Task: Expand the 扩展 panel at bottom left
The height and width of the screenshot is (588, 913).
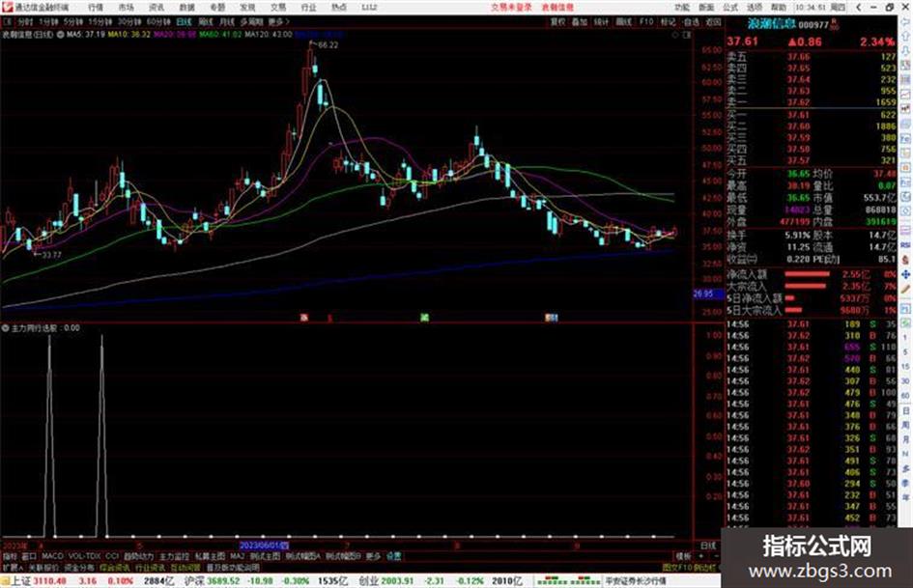Action: (x=13, y=567)
